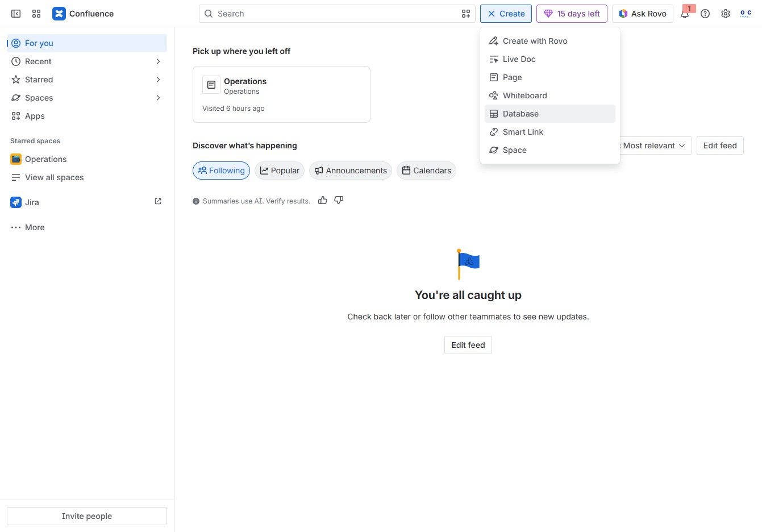Expand the Starred section chevron
The height and width of the screenshot is (532, 762).
158,80
